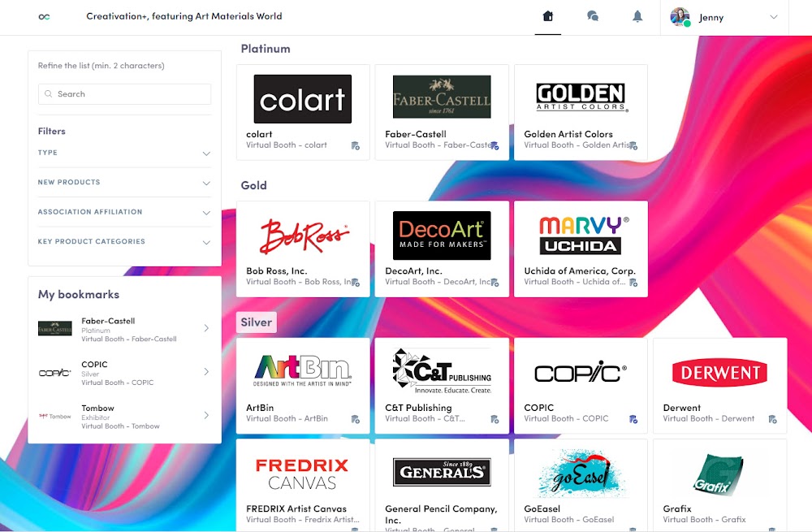Open FREDRIX Artist Canvas name link

[296, 508]
